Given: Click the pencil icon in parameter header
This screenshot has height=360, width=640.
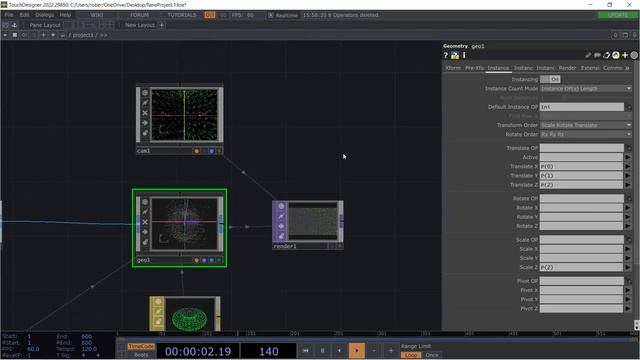Looking at the screenshot, I should [588, 55].
